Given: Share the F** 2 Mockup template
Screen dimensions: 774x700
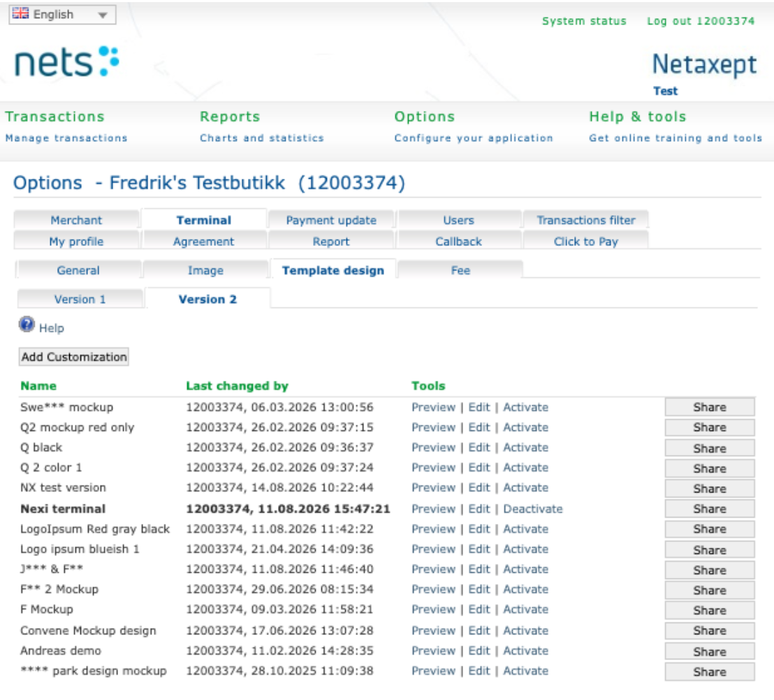Looking at the screenshot, I should click(709, 590).
